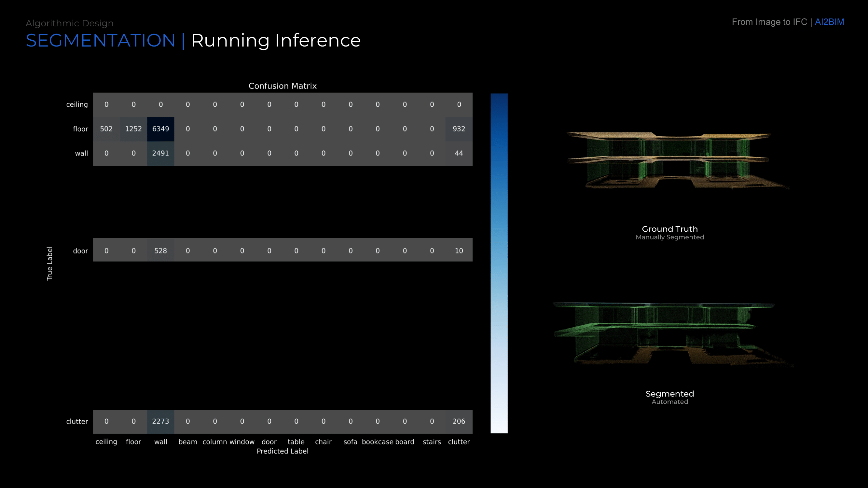Click the 'SEGMENTATION |' blue heading
Screen dimensions: 868x488
105,40
